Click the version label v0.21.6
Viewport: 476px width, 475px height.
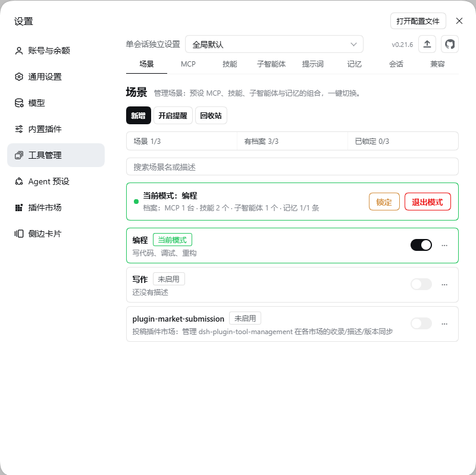pos(402,45)
